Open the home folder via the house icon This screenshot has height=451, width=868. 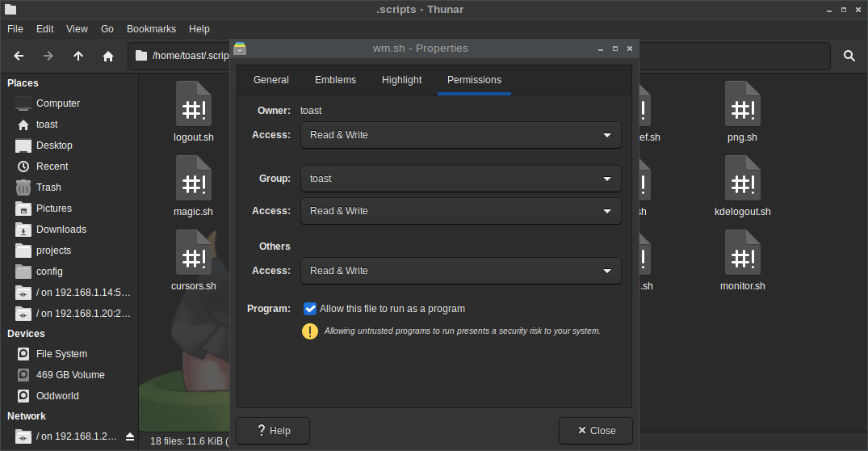[x=108, y=56]
